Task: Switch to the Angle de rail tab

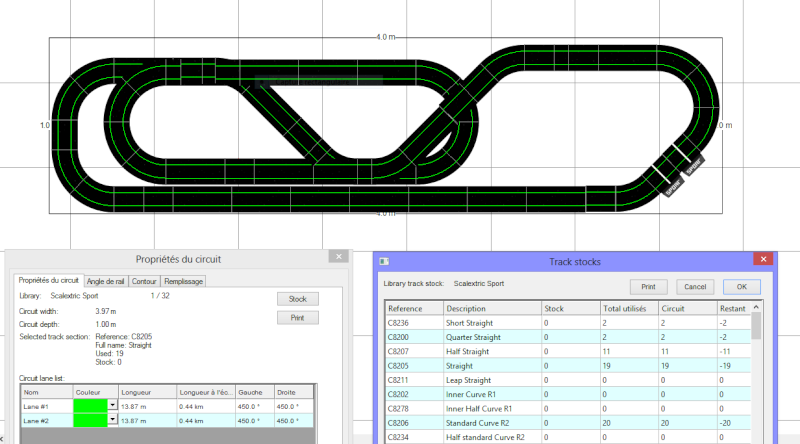Action: [x=106, y=282]
